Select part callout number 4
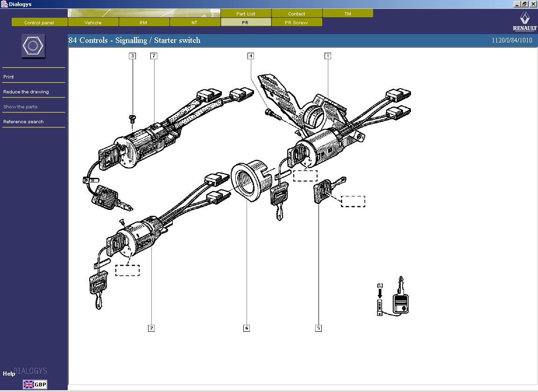 [x=251, y=56]
